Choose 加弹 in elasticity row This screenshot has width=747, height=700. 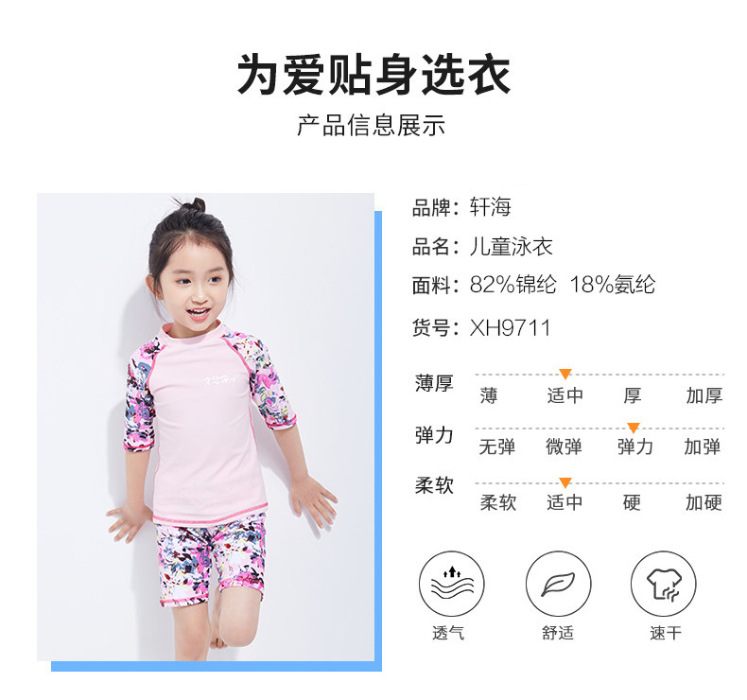(703, 447)
